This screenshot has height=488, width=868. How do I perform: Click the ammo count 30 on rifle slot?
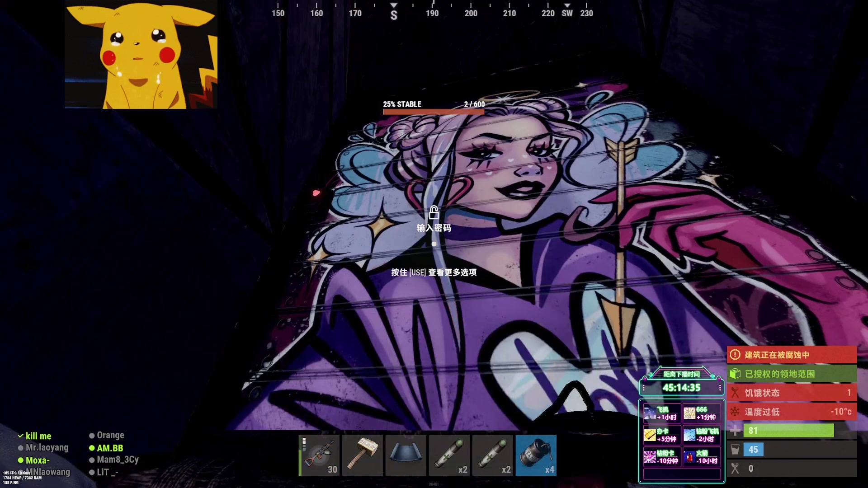tap(332, 469)
